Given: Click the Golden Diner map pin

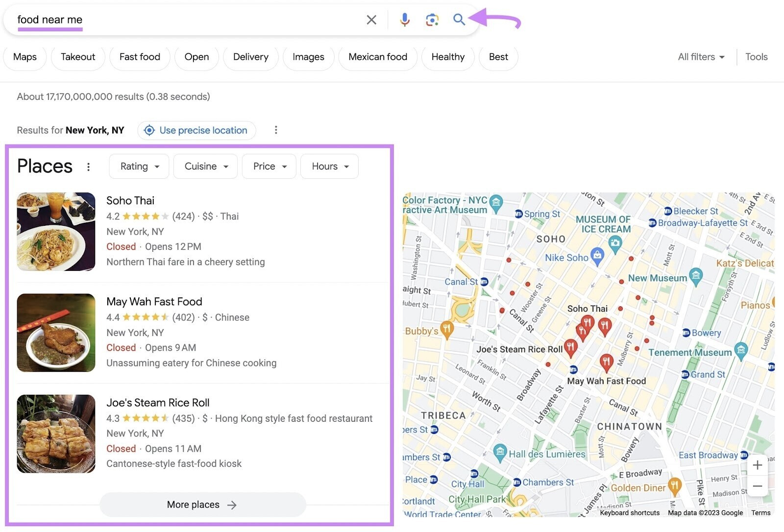Looking at the screenshot, I should click(x=675, y=485).
